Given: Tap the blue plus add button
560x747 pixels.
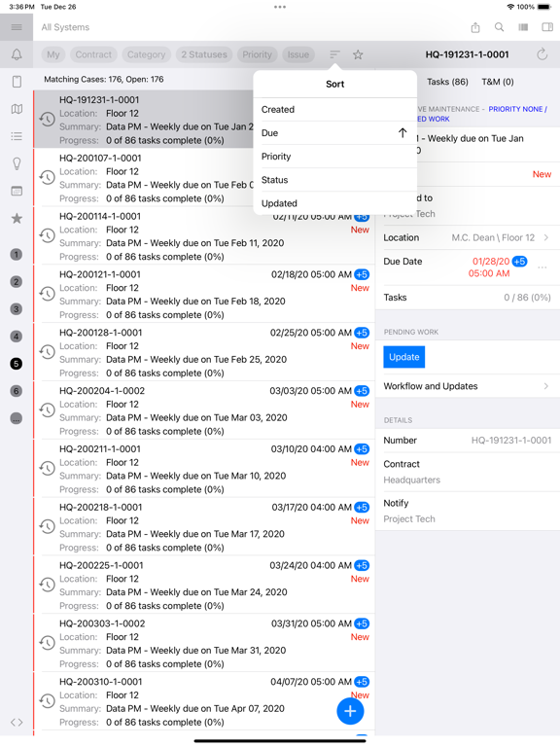Looking at the screenshot, I should point(350,711).
